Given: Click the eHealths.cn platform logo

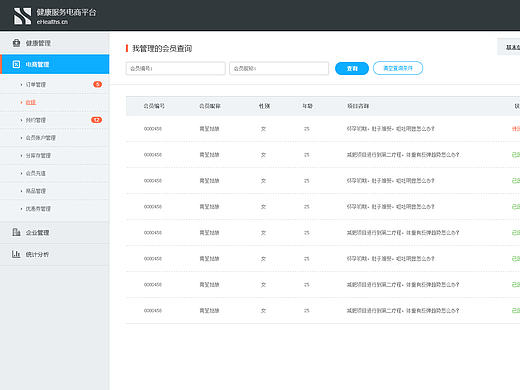Looking at the screenshot, I should pyautogui.click(x=22, y=16).
